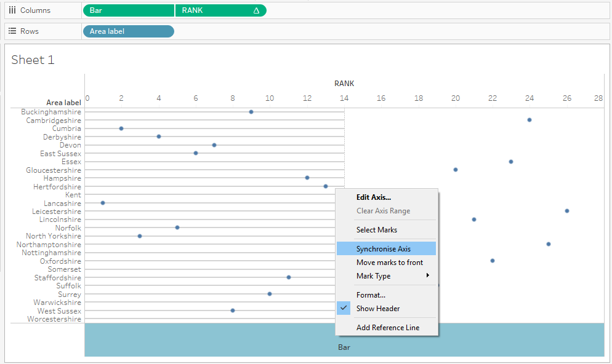Screen dimensions: 612x364
Task: Click the Area label column header
Action: pyautogui.click(x=63, y=101)
